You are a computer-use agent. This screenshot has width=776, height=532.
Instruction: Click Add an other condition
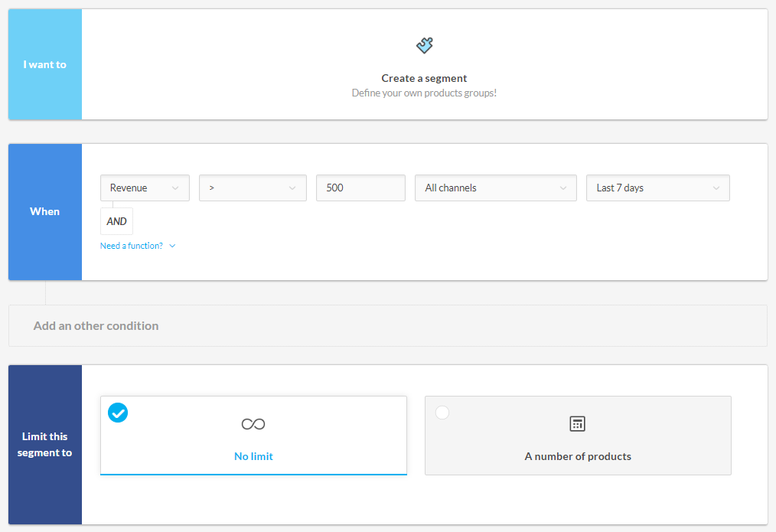(x=96, y=325)
